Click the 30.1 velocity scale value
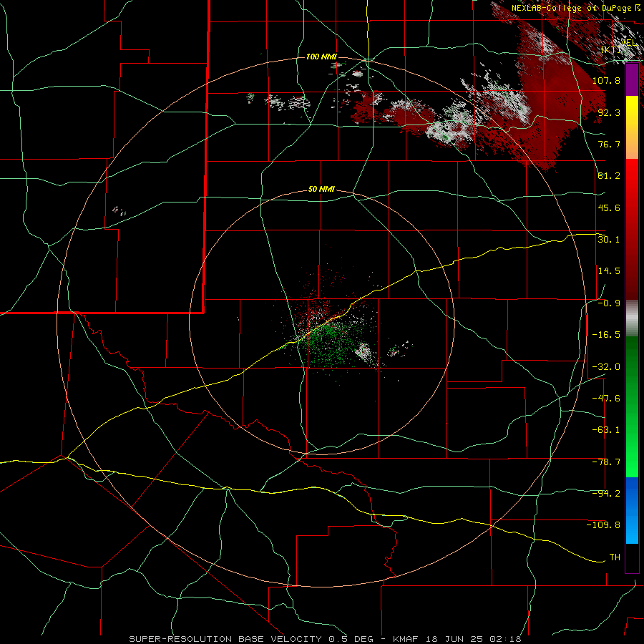This screenshot has height=644, width=644. tap(609, 240)
